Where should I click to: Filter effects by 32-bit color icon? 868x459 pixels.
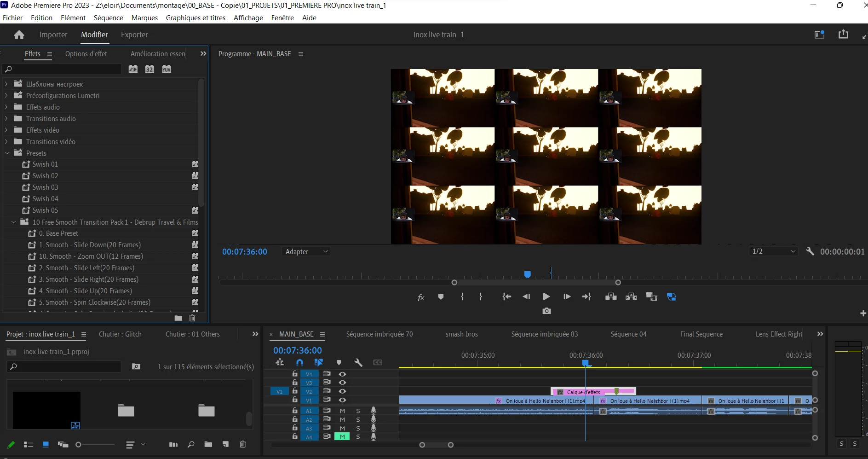[x=149, y=69]
